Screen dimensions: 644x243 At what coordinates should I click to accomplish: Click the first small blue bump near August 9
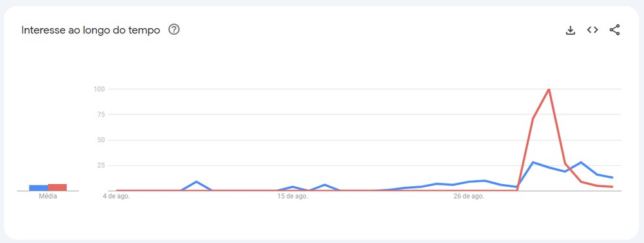[197, 182]
